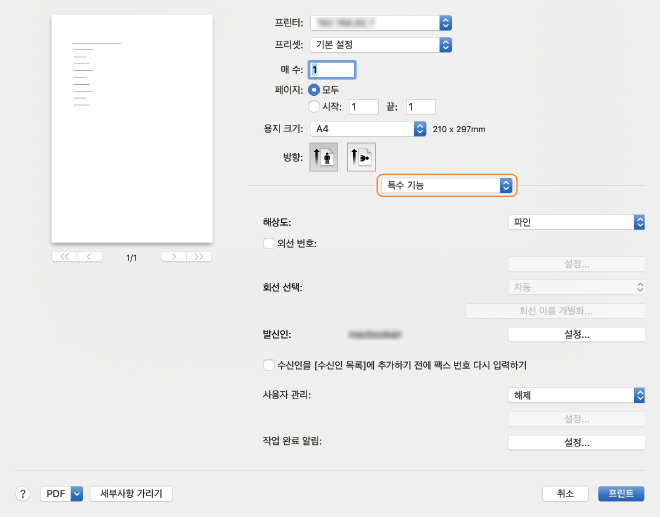The image size is (660, 517).
Task: Jump to first page in preview
Action: click(65, 257)
